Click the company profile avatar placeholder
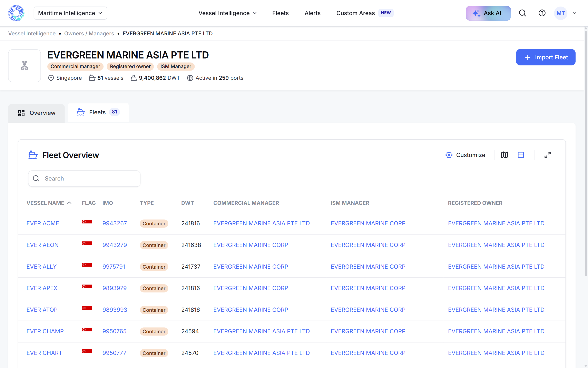Image resolution: width=588 pixels, height=368 pixels. 24,66
